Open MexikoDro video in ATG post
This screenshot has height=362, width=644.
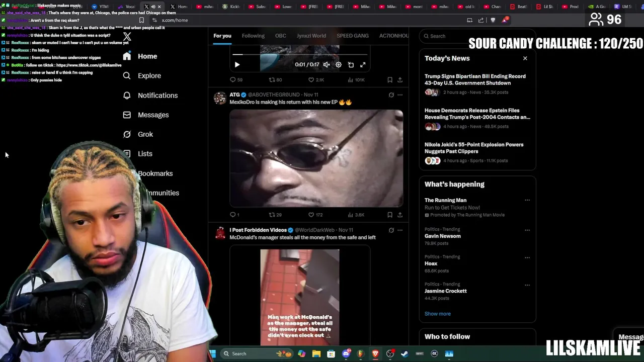[x=316, y=158]
